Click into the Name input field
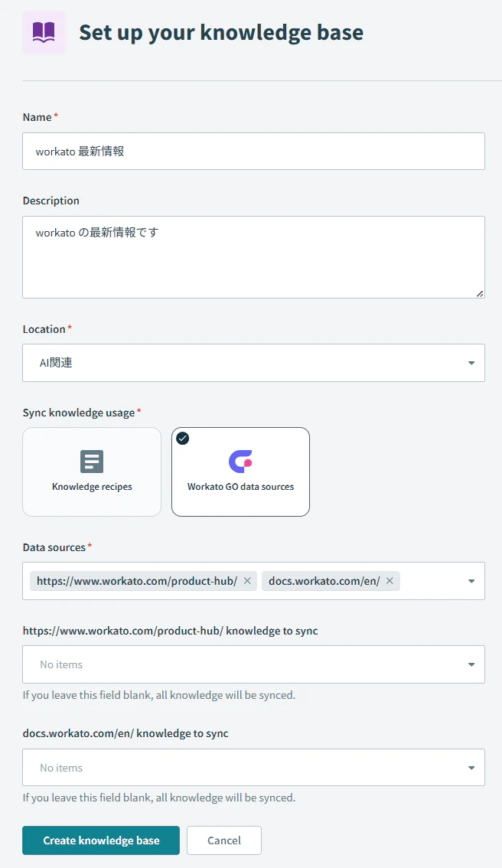The height and width of the screenshot is (868, 502). point(253,151)
